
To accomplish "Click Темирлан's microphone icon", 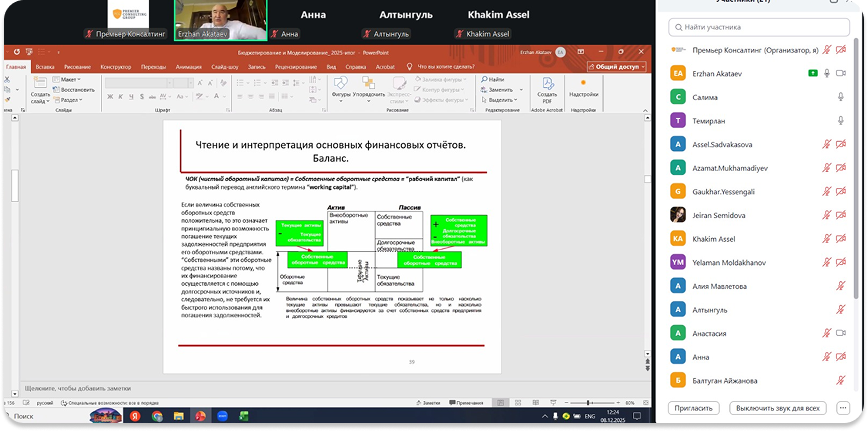I will [x=841, y=121].
